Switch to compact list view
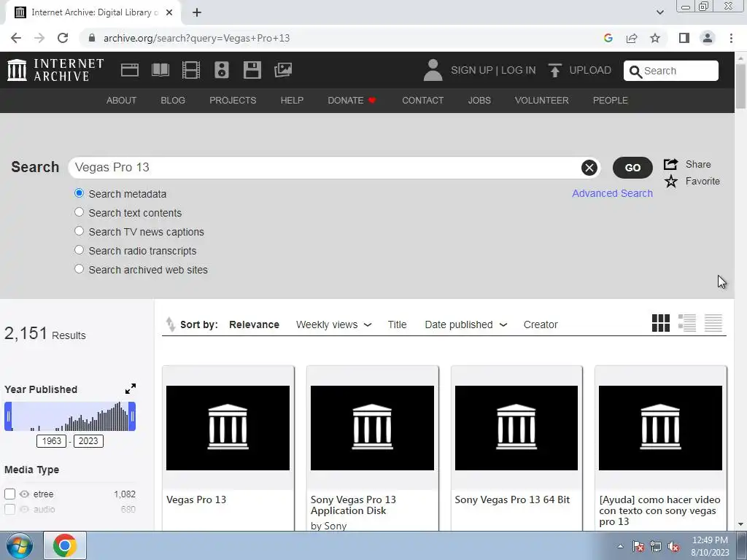 713,323
